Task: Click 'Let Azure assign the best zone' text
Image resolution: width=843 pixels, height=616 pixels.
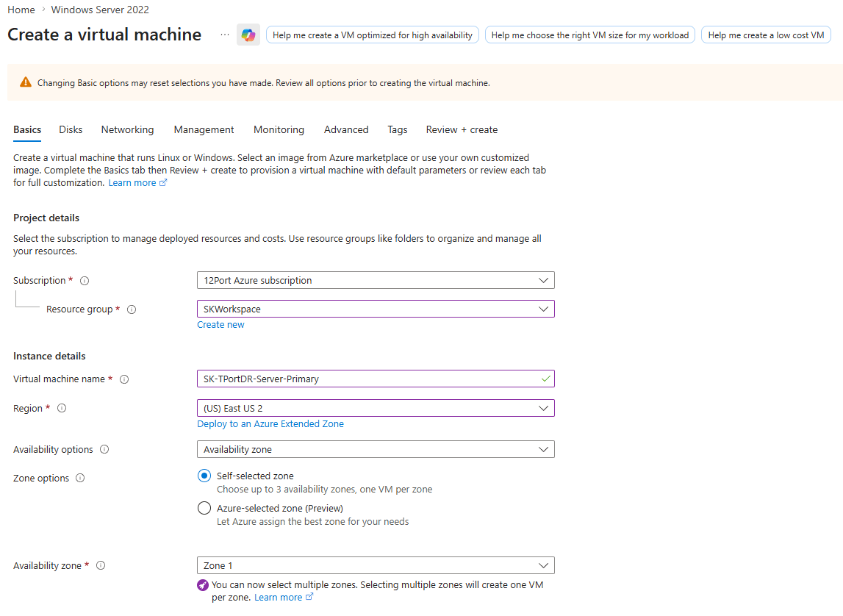Action: tap(313, 521)
